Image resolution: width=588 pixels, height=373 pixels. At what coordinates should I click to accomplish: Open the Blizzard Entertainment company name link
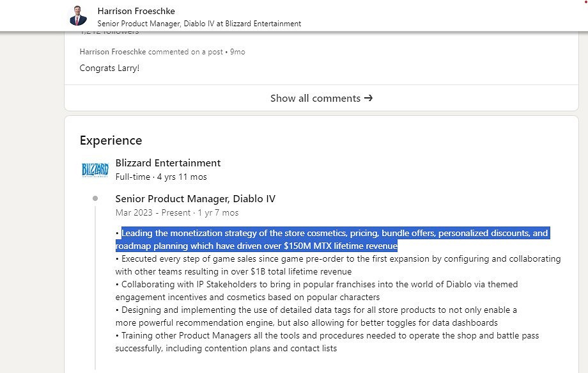pyautogui.click(x=168, y=163)
